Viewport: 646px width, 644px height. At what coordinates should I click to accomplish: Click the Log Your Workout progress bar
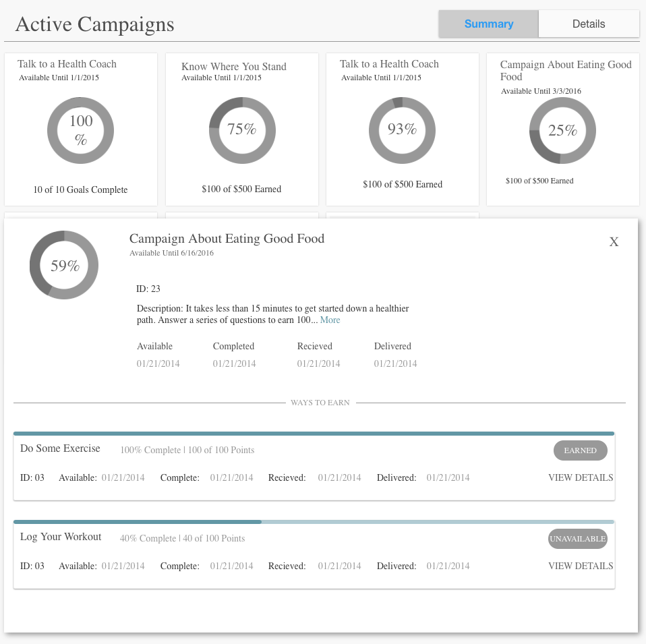pos(314,522)
